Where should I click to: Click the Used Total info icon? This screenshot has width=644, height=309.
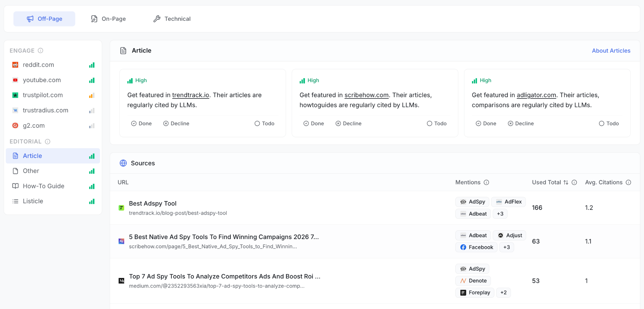574,183
